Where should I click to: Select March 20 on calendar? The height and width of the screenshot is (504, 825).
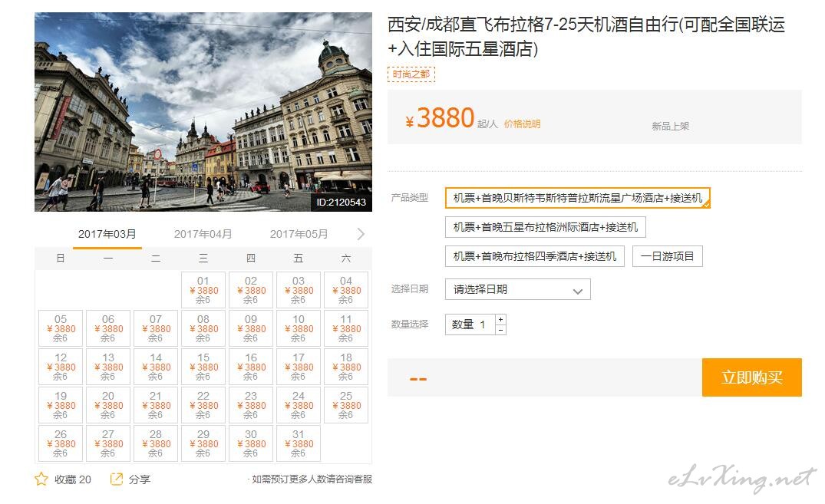pyautogui.click(x=108, y=405)
